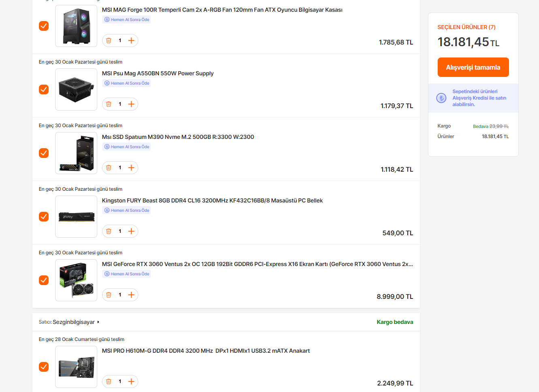Click the shopping credit lira icon
The height and width of the screenshot is (392, 539).
coord(441,98)
